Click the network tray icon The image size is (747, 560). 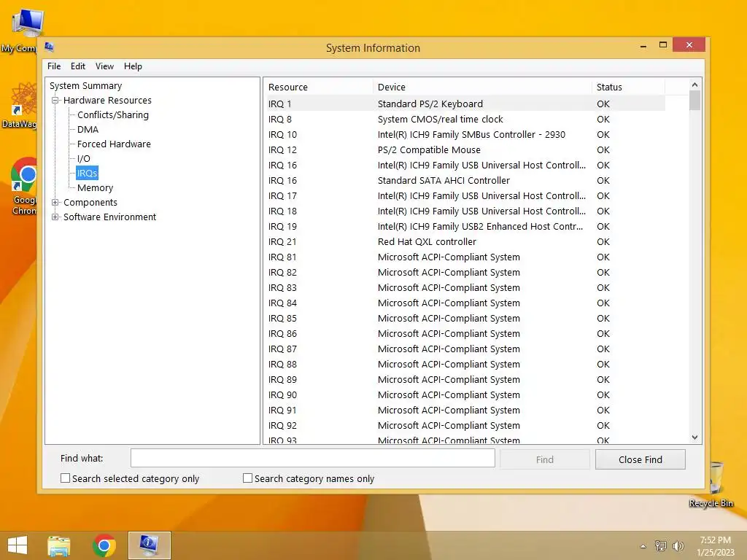click(x=661, y=546)
